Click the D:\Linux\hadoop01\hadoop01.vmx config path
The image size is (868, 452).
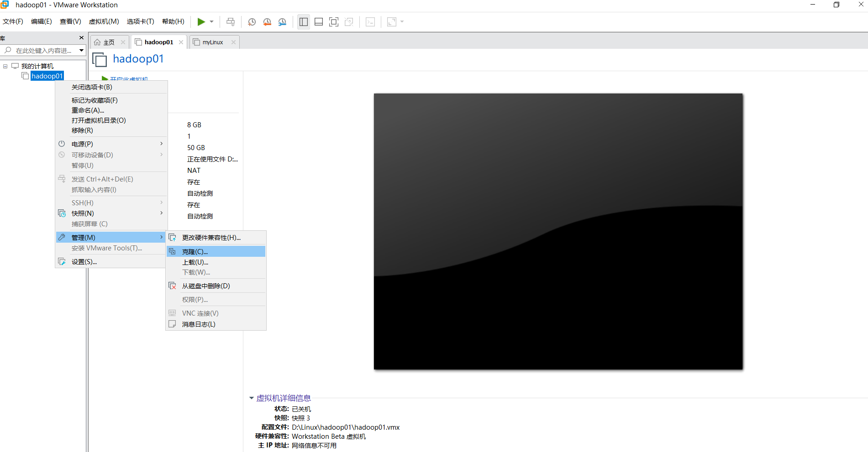(x=346, y=427)
